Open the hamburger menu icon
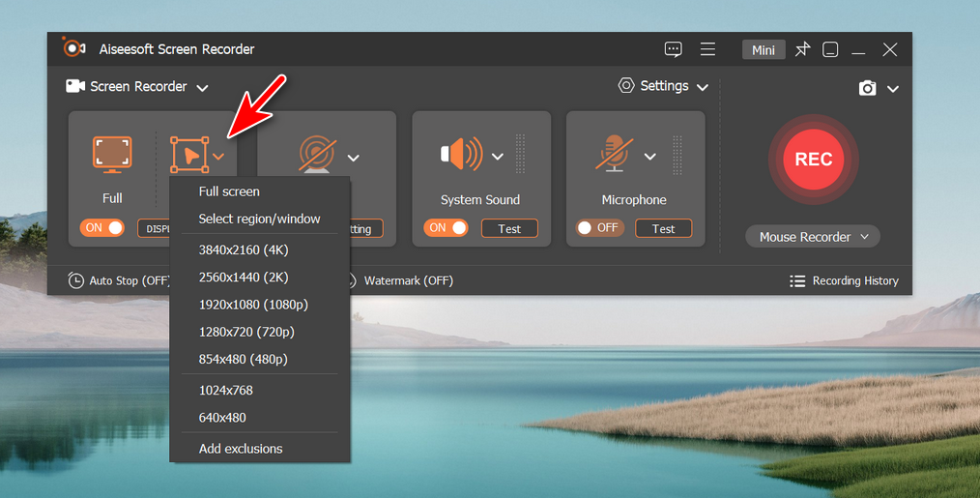The image size is (980, 498). (x=707, y=50)
